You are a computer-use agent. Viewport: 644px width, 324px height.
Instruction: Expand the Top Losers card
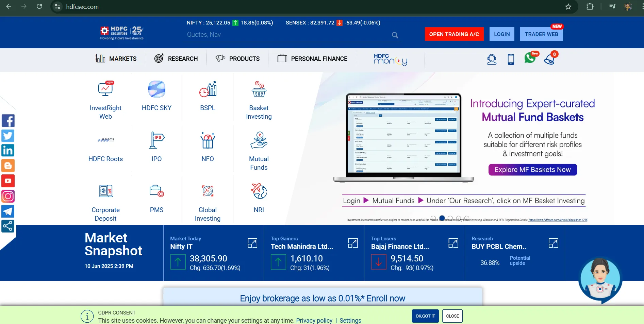(x=453, y=243)
